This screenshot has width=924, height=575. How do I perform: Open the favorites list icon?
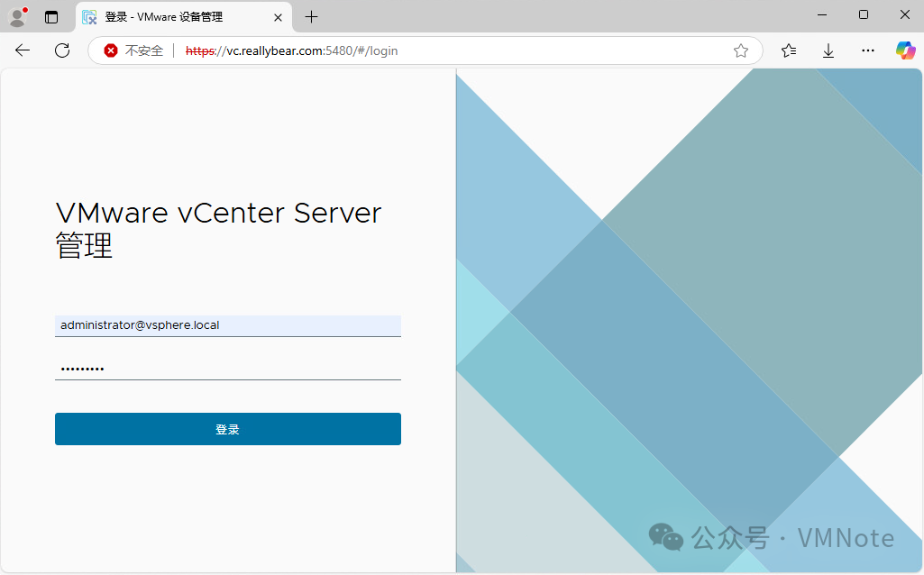pos(789,50)
